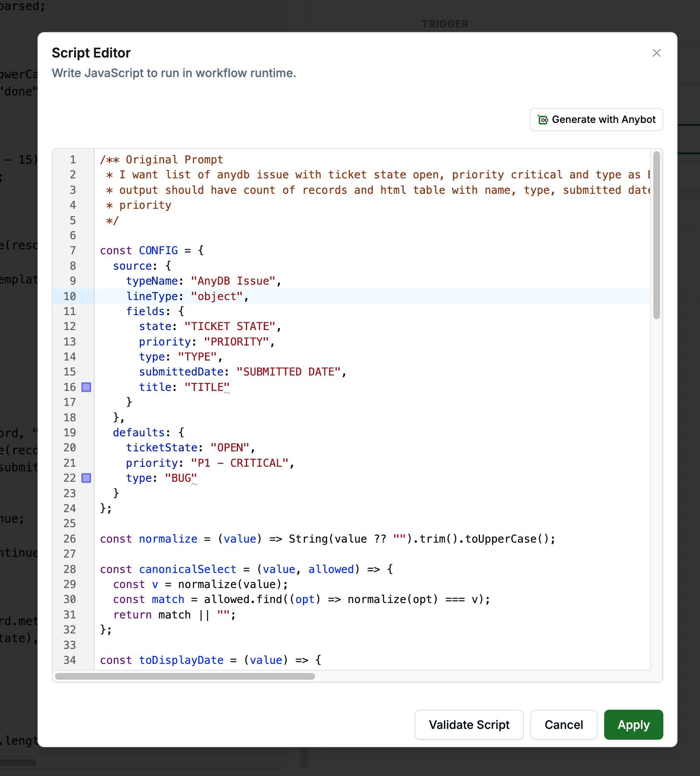
Task: Click Validate Script button
Action: click(x=469, y=725)
